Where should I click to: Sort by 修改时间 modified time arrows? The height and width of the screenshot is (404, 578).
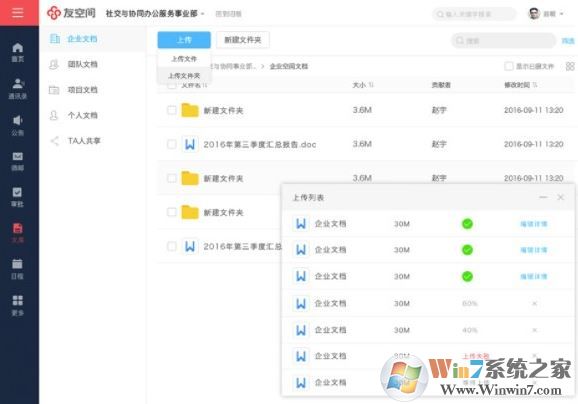[x=535, y=85]
